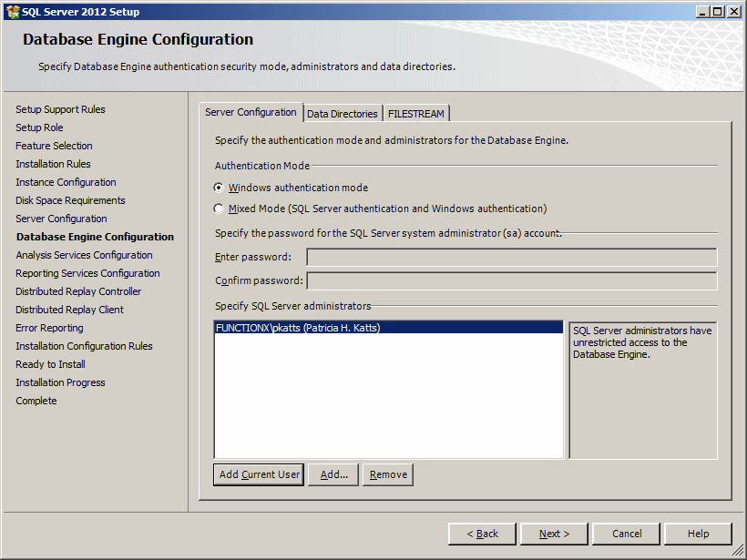Click the SQL Server Setup title bar icon
The height and width of the screenshot is (560, 747).
tap(13, 12)
